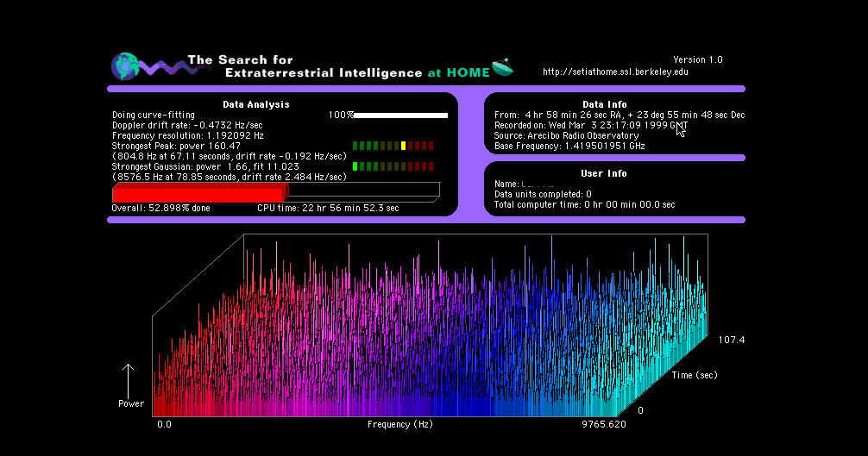
Task: Click the "107.4" time axis value
Action: tap(732, 340)
